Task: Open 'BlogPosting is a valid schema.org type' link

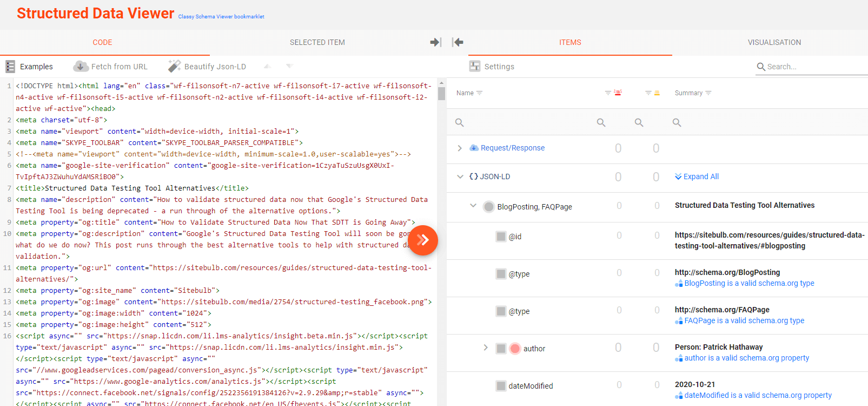Action: click(749, 283)
